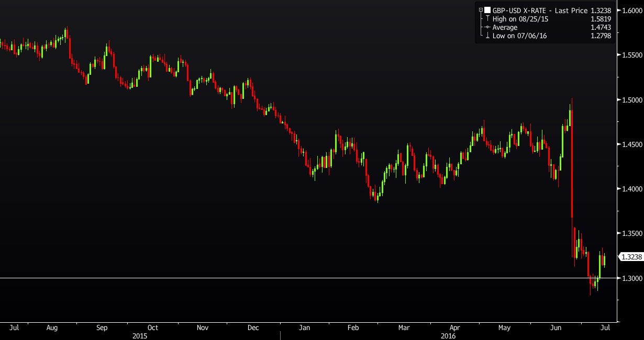Click the 1.5500 y-axis label
The height and width of the screenshot is (340, 644).
[631, 55]
